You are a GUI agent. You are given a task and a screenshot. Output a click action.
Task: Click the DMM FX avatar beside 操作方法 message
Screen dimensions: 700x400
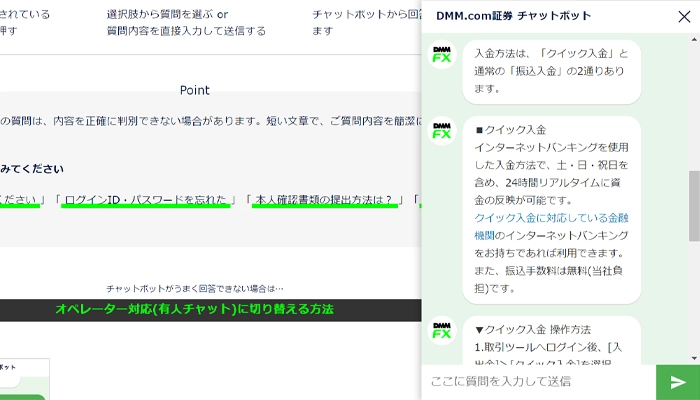pyautogui.click(x=442, y=330)
